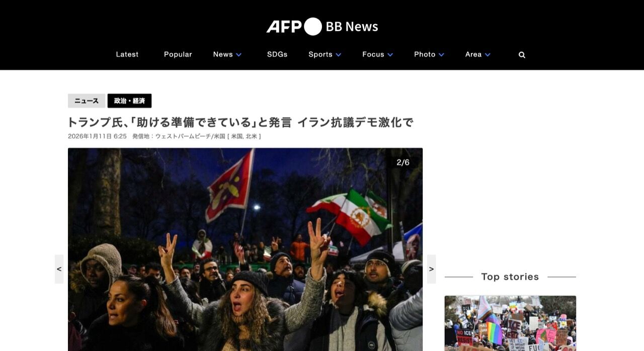
Task: Click the ニュース category tag
Action: pyautogui.click(x=87, y=101)
